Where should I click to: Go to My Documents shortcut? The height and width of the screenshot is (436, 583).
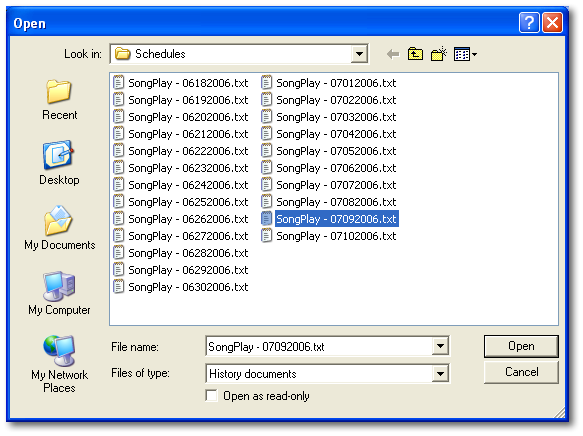pos(59,228)
